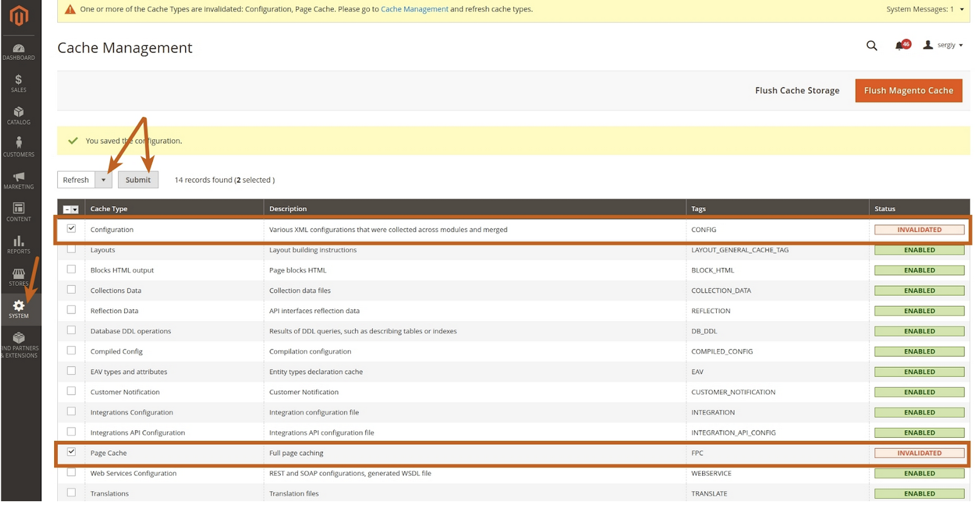Screen dimensions: 980x505
Task: Click the search magnifier icon
Action: coord(872,45)
